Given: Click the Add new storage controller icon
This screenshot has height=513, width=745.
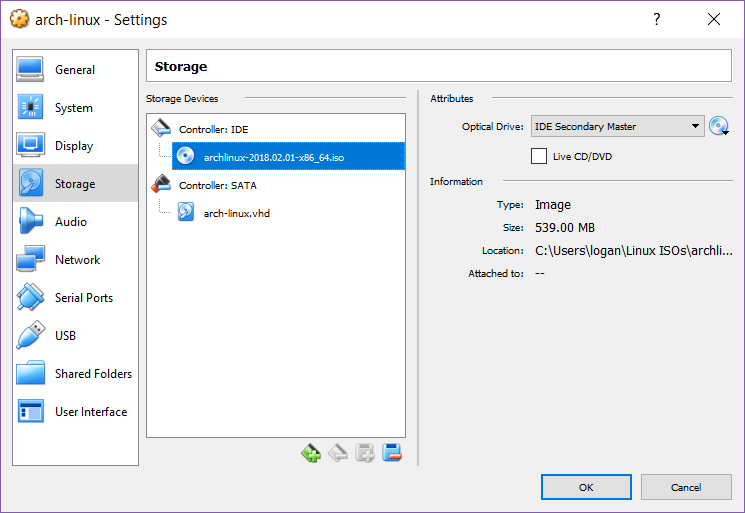Looking at the screenshot, I should click(x=311, y=453).
